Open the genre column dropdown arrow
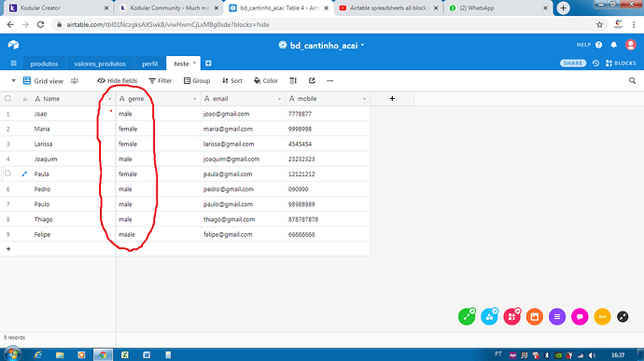644x361 pixels. click(x=195, y=99)
